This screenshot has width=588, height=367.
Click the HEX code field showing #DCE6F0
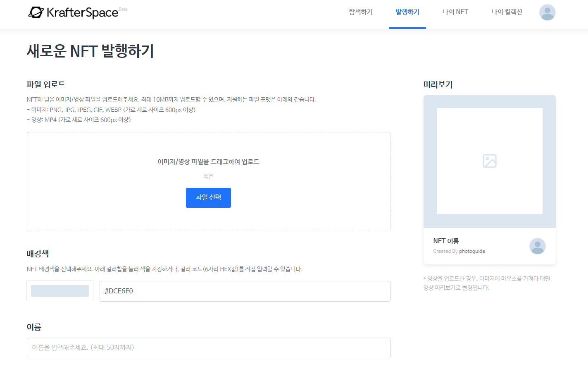click(x=244, y=291)
